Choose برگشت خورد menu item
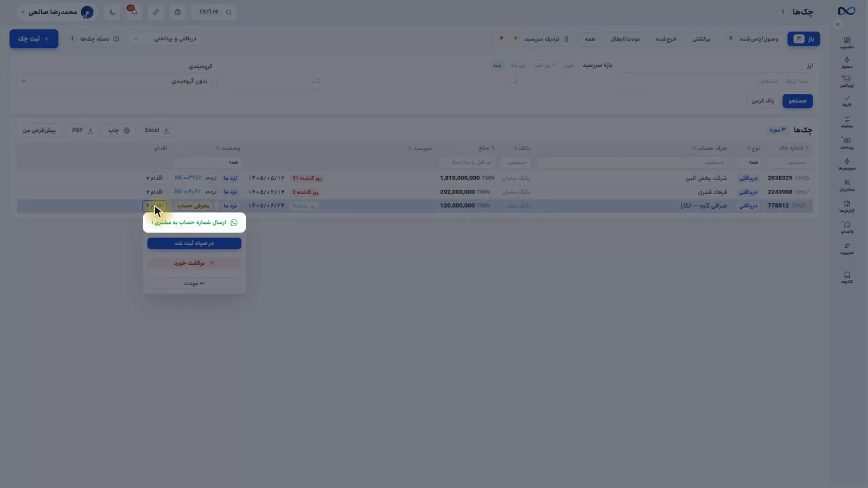The image size is (868, 488). (x=194, y=264)
